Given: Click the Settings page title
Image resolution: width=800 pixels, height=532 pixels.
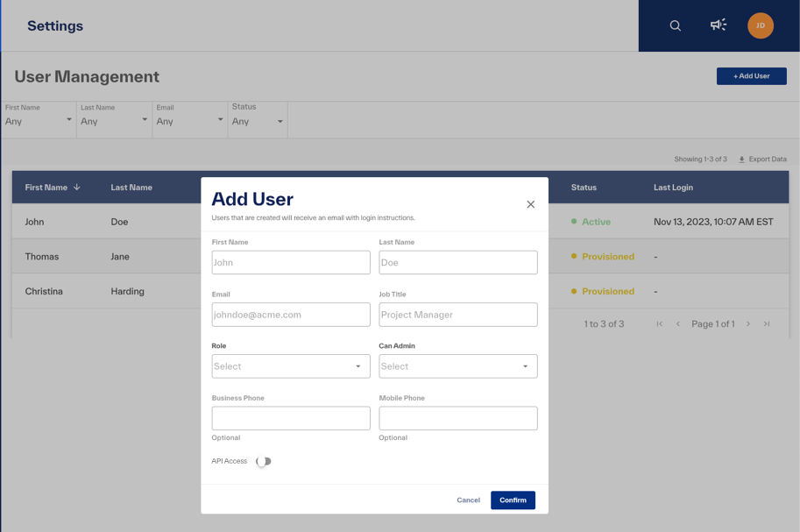Looking at the screenshot, I should point(55,25).
